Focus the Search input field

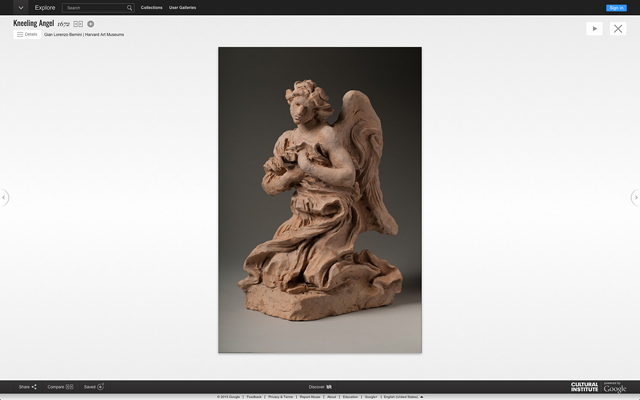click(96, 8)
